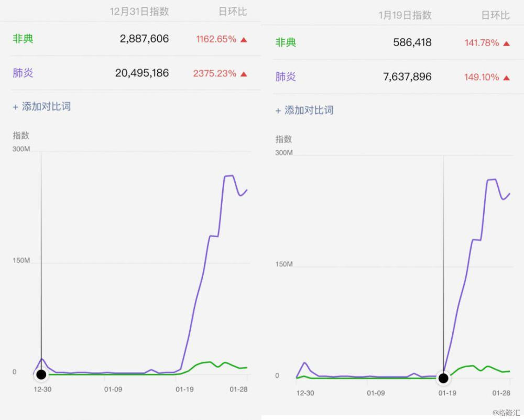This screenshot has height=420, width=524.
Task: Select the black marker dot at 12-30
Action: (x=41, y=374)
